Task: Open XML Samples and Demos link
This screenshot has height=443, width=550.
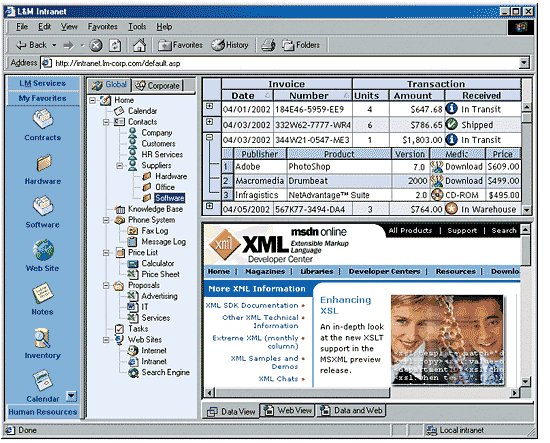Action: pyautogui.click(x=264, y=362)
